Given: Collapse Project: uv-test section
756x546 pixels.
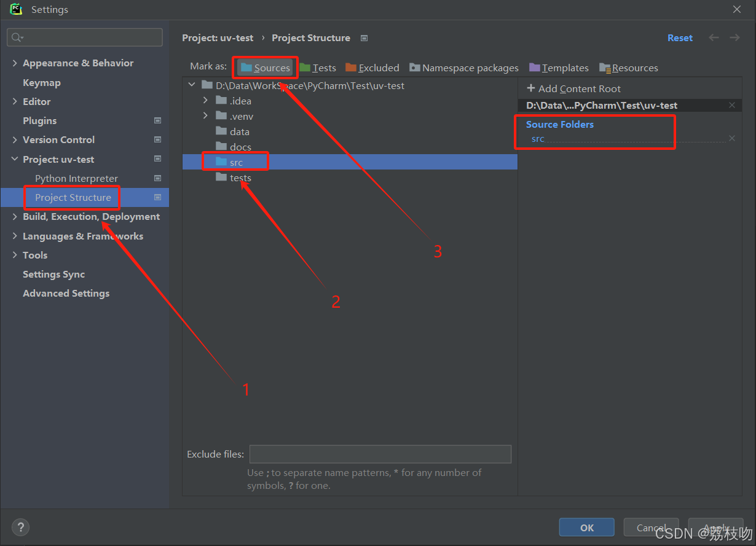Looking at the screenshot, I should tap(15, 159).
